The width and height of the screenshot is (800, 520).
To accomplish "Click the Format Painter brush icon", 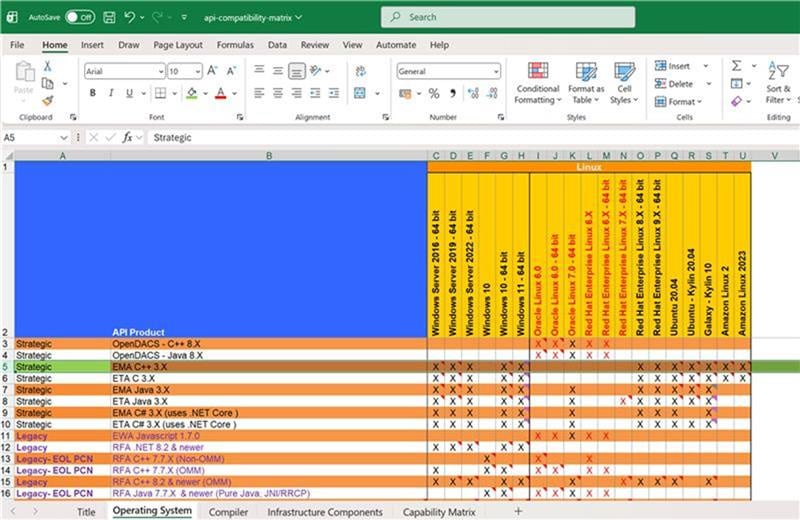I will coord(47,101).
